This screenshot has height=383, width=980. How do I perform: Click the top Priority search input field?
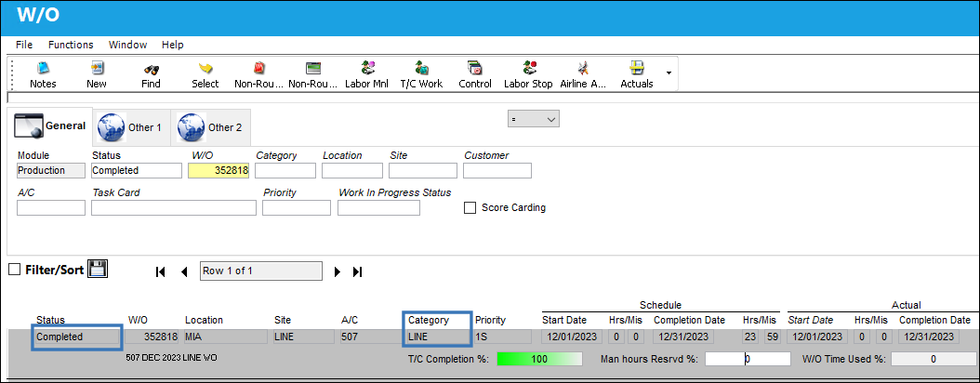pyautogui.click(x=297, y=208)
